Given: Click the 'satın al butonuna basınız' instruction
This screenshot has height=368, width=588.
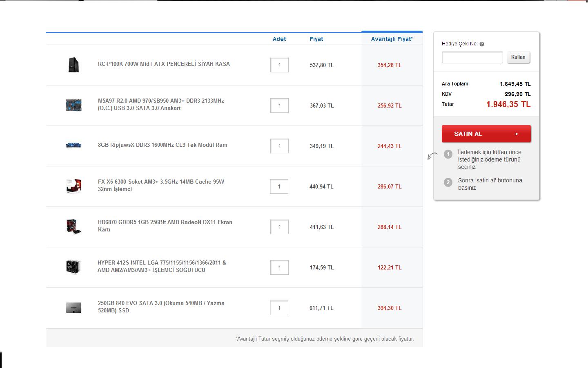Looking at the screenshot, I should [x=490, y=184].
